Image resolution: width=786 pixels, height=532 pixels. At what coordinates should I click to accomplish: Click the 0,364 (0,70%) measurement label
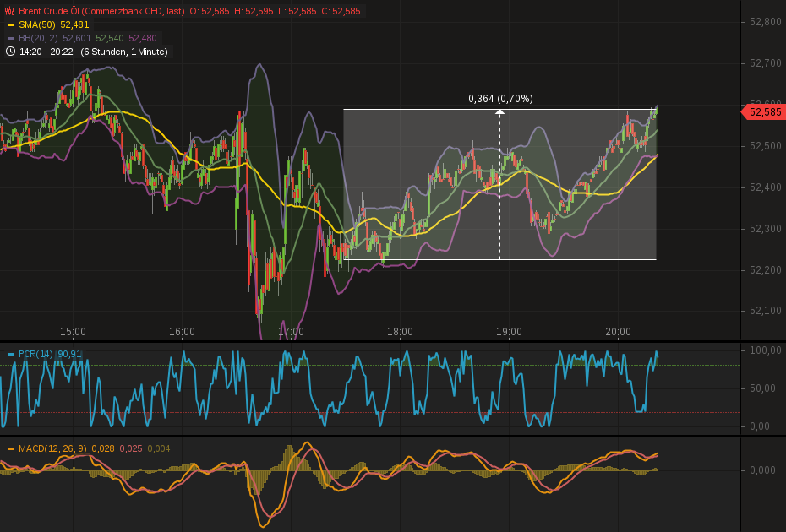[499, 99]
